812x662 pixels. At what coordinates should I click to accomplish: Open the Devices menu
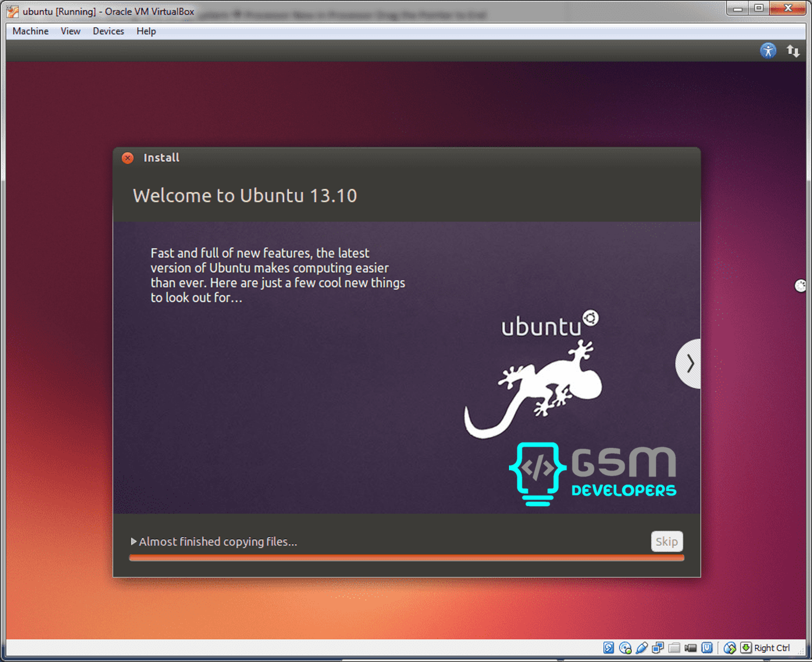[108, 31]
